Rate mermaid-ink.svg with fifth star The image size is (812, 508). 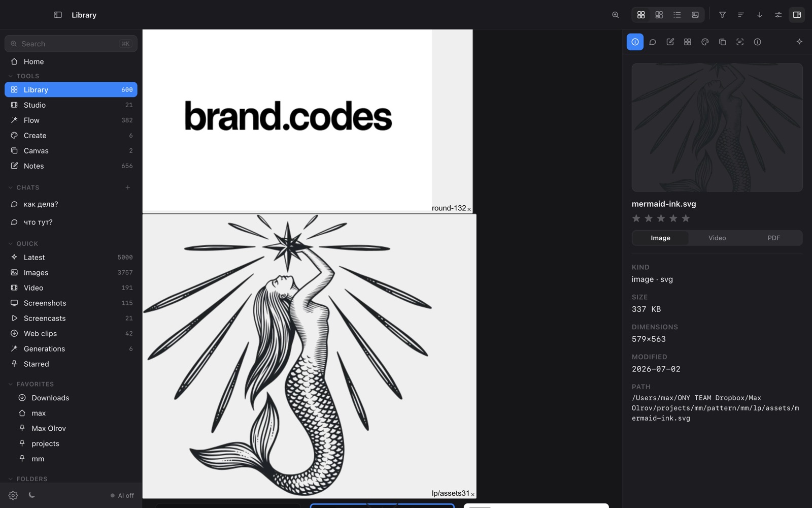pos(686,218)
